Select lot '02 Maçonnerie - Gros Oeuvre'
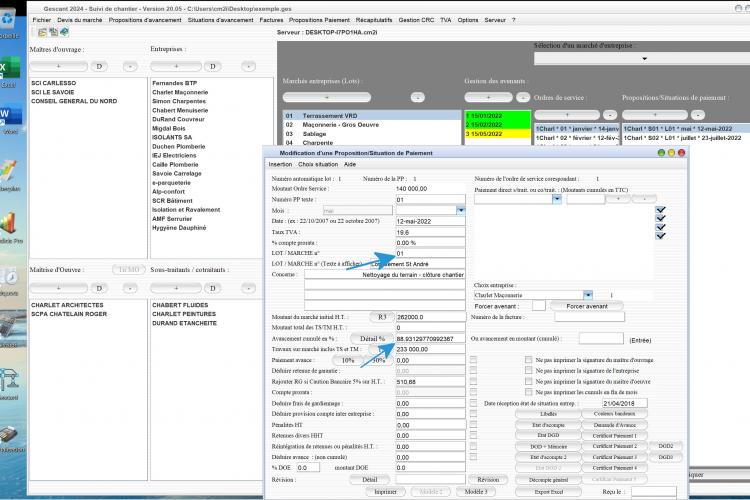750x500 pixels. 372,124
